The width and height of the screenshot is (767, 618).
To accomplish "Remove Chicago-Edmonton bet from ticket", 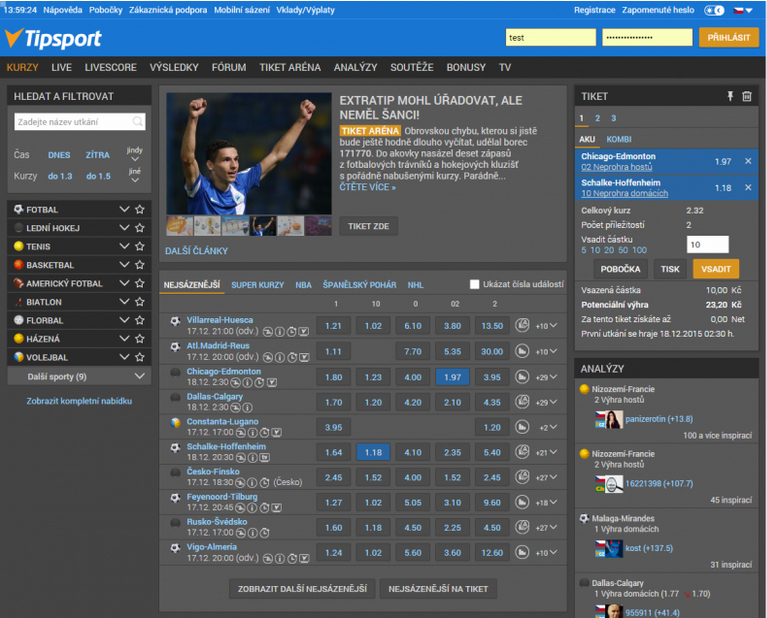I will coord(748,161).
